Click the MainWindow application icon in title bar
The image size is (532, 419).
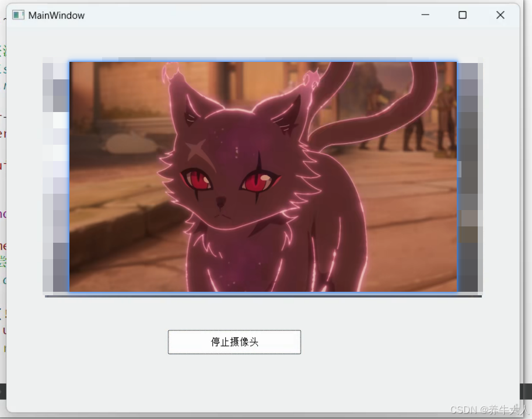pos(18,15)
